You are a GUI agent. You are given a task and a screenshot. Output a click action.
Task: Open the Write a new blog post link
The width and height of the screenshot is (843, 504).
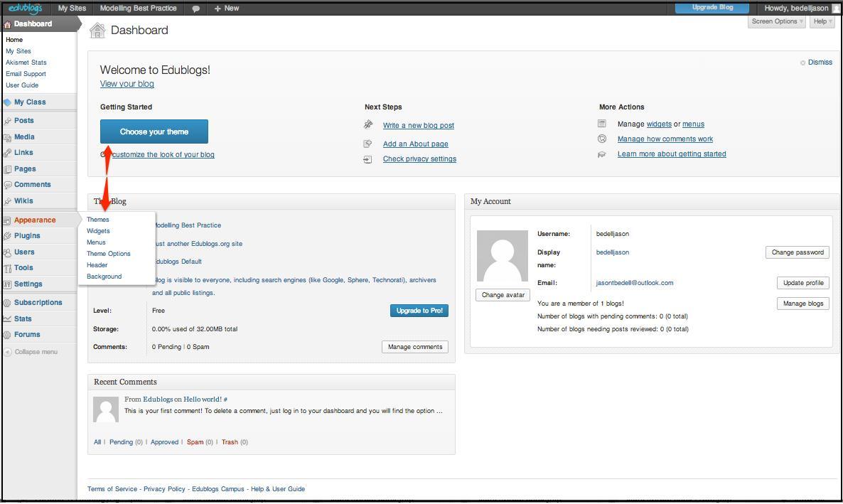(418, 125)
